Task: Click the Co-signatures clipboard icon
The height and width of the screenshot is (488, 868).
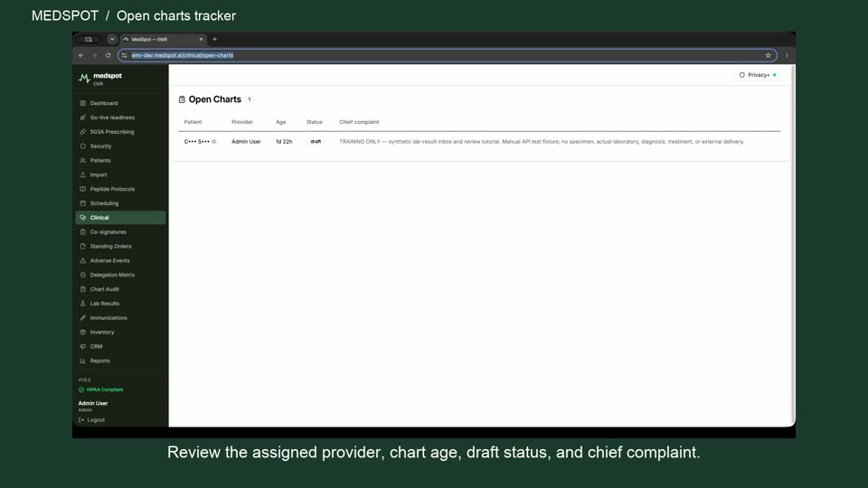Action: pos(82,232)
